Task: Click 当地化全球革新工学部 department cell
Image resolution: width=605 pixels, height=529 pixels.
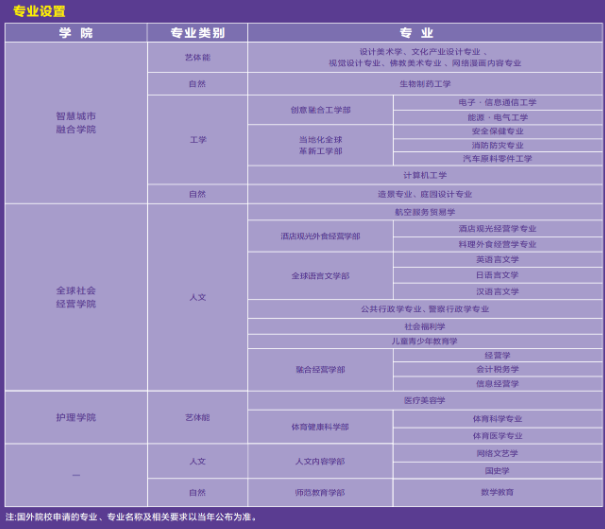Action: (x=320, y=145)
